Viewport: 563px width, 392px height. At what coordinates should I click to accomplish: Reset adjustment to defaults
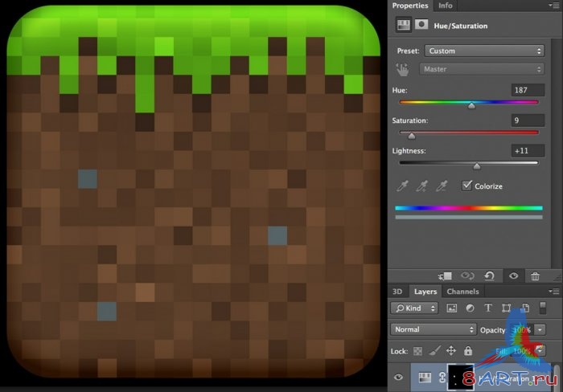pos(489,276)
